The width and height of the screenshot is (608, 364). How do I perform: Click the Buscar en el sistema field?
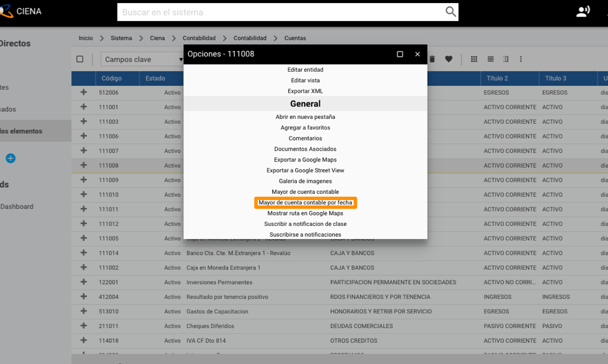coord(288,12)
